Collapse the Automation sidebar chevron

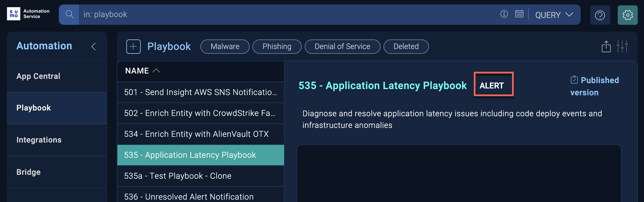click(93, 47)
